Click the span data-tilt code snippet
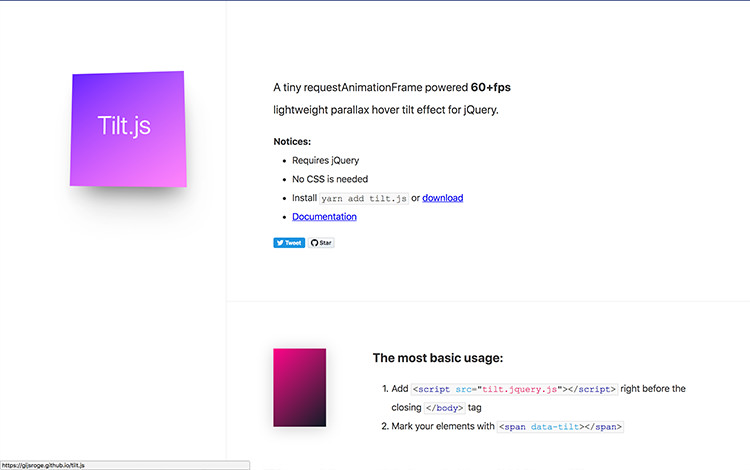This screenshot has width=750, height=470. 561,427
